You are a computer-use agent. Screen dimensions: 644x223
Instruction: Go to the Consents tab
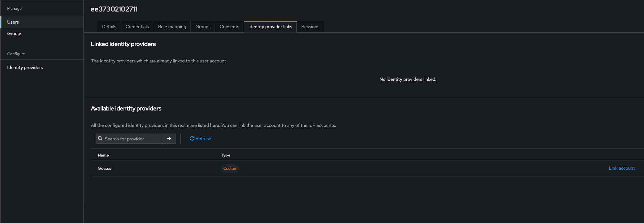pyautogui.click(x=229, y=27)
